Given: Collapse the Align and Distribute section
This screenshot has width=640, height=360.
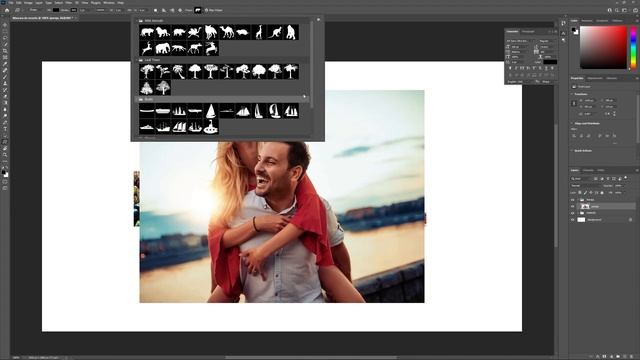Looking at the screenshot, I should (571, 123).
